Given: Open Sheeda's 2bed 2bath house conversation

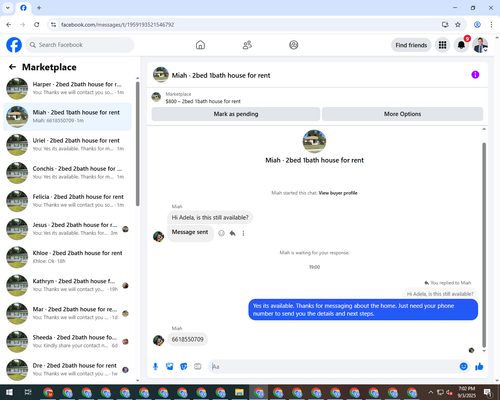Looking at the screenshot, I should click(x=67, y=341).
